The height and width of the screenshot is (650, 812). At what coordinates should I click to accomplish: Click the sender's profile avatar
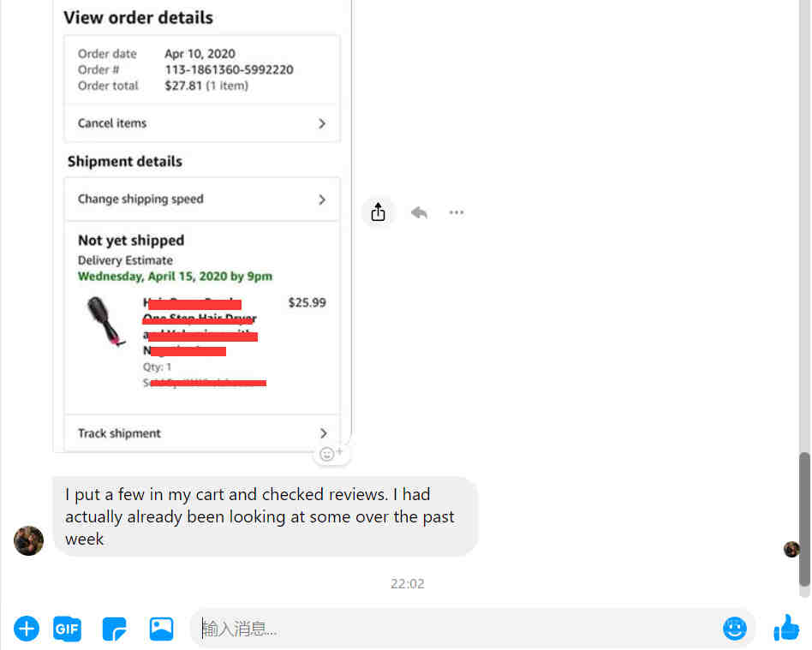pyautogui.click(x=28, y=540)
